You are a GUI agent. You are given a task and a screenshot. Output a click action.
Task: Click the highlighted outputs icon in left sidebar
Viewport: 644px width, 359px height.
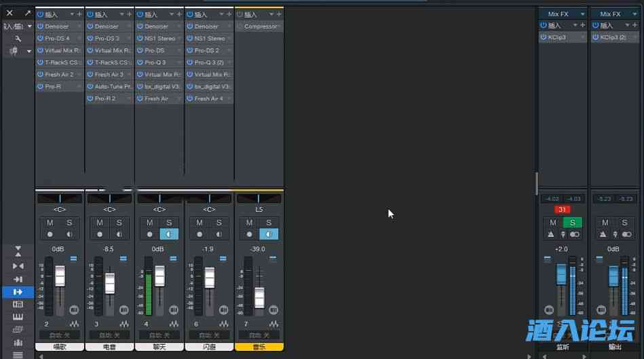click(x=18, y=292)
